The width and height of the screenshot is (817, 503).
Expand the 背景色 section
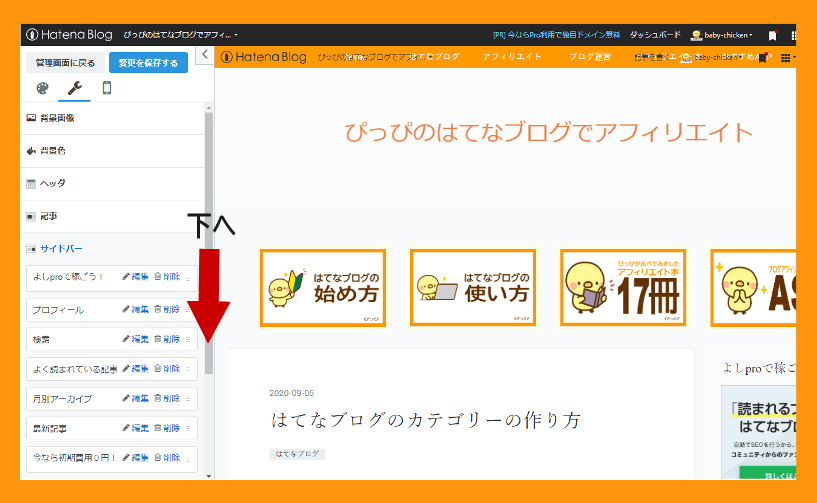[112, 151]
